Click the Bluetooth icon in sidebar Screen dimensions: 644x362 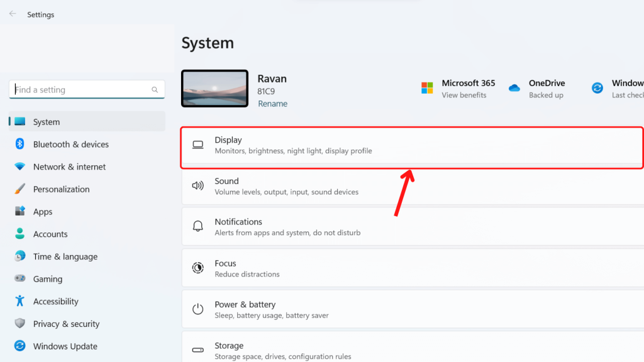[19, 144]
